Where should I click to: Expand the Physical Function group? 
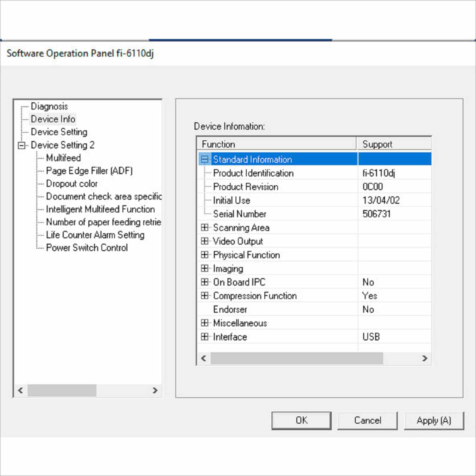click(x=204, y=255)
